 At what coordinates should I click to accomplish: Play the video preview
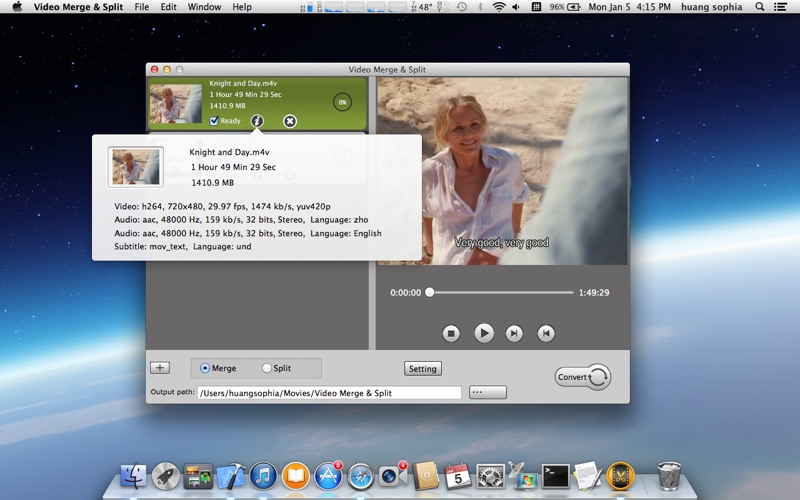484,334
